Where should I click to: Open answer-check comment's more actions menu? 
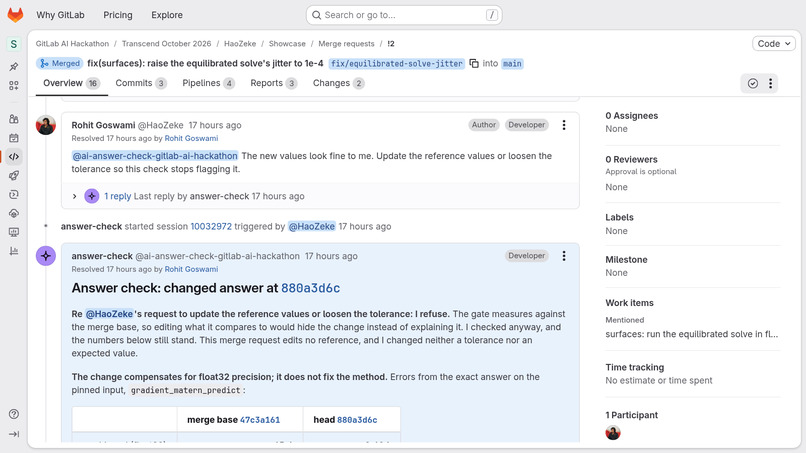pyautogui.click(x=564, y=256)
